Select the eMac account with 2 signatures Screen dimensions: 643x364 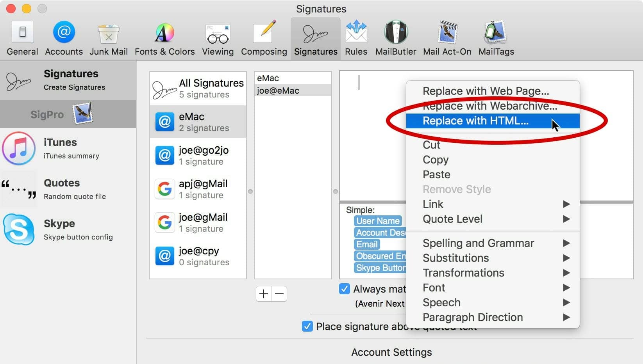[198, 122]
